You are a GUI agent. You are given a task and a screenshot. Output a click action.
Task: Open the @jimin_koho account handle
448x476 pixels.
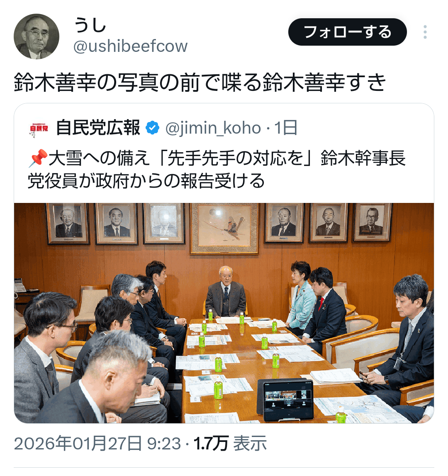213,128
